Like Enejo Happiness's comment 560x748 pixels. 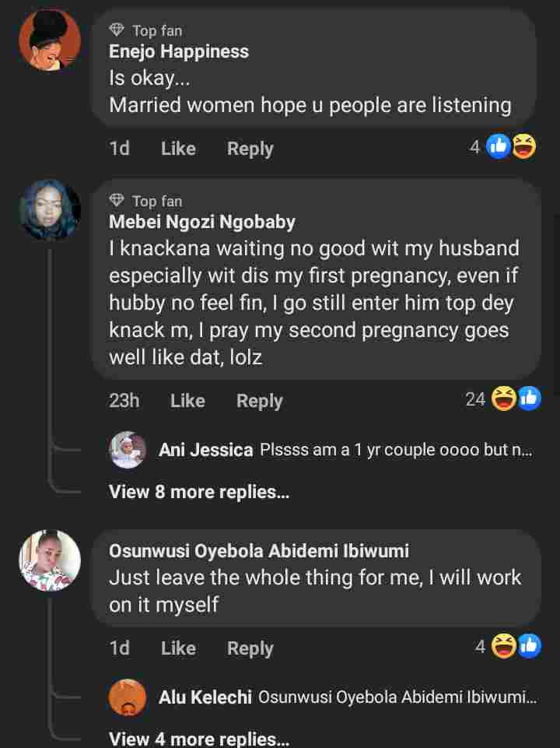[178, 149]
